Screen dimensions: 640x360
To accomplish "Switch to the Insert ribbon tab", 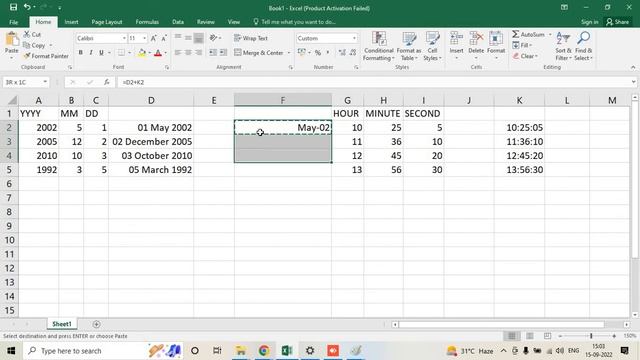I will coord(71,22).
